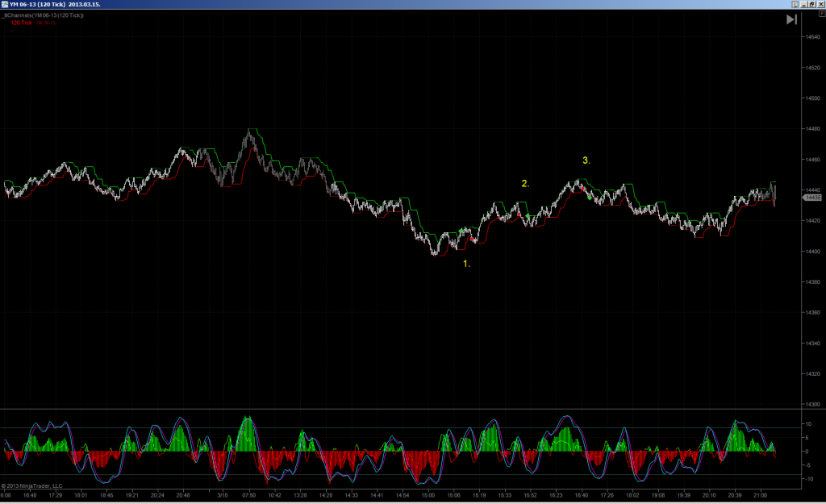826x504 pixels.
Task: Click the title text YM 06-13 (120 Tick) 2013.03.15.
Action: point(55,4)
